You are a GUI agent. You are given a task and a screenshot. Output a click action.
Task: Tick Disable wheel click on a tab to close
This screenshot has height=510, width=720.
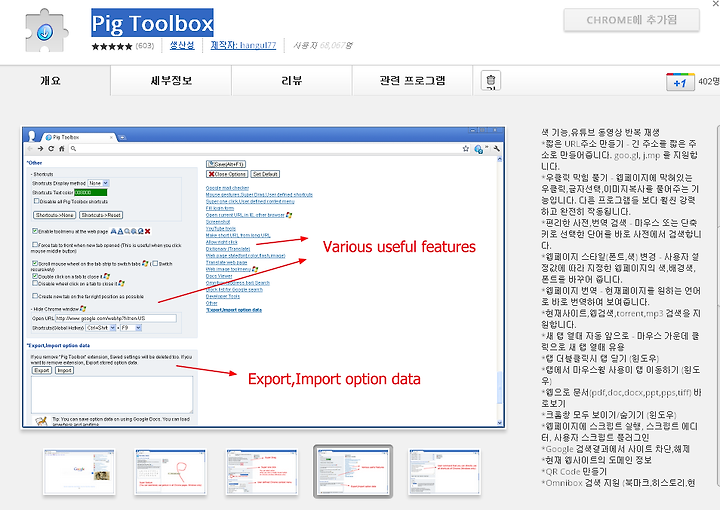point(35,283)
